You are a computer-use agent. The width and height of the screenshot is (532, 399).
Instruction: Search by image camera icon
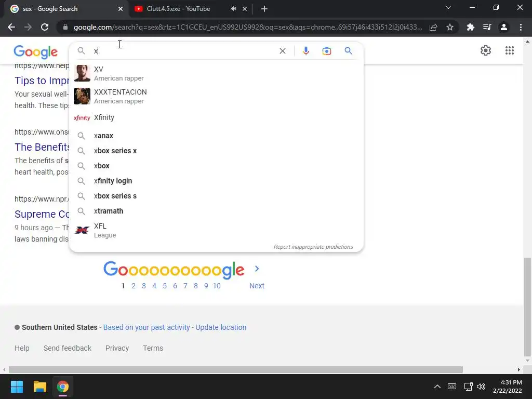pyautogui.click(x=327, y=51)
